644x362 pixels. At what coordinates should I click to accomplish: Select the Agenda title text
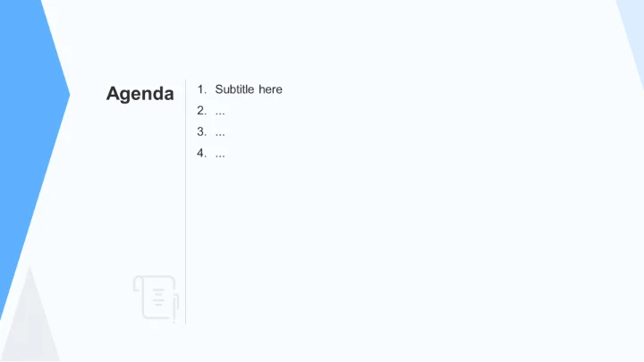(x=140, y=94)
